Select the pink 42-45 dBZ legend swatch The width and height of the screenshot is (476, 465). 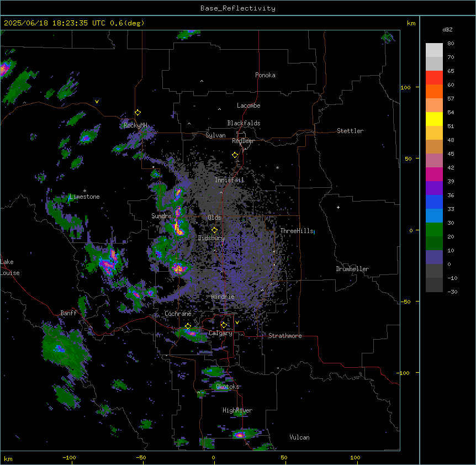point(434,161)
